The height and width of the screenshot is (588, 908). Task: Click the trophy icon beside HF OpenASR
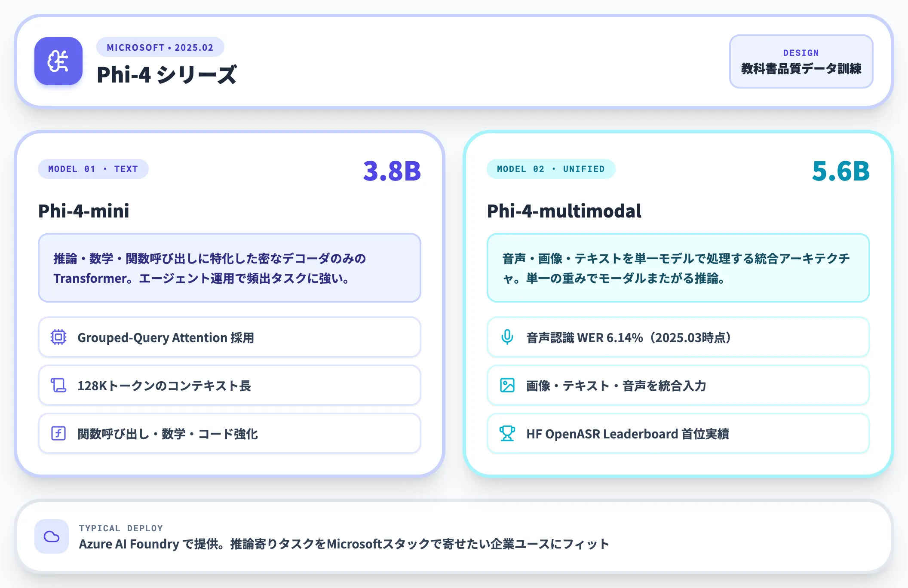point(507,434)
